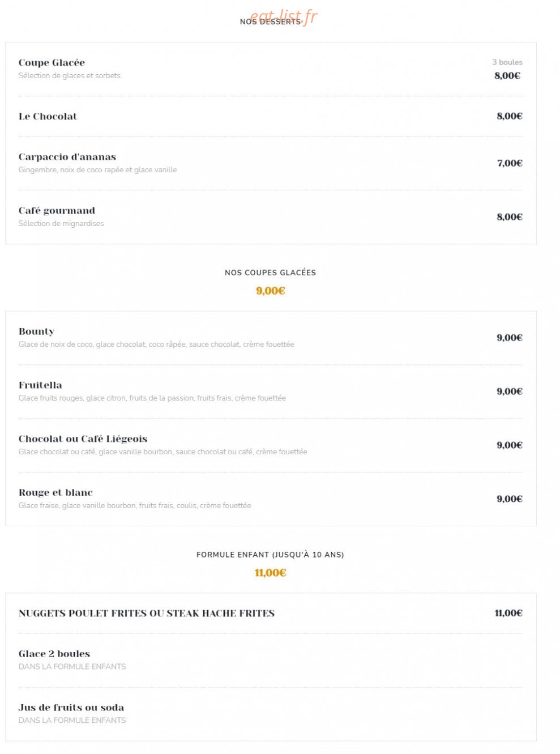This screenshot has width=560, height=754.
Task: Select the FORMULE ENFANT section heading
Action: point(270,555)
